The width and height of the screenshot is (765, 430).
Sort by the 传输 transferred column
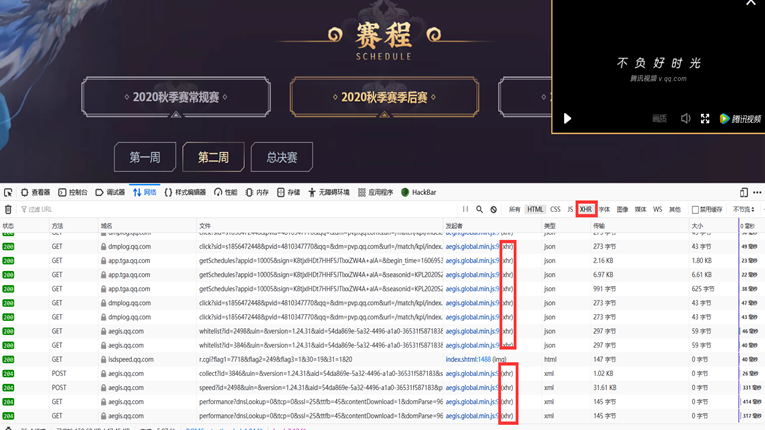640,226
